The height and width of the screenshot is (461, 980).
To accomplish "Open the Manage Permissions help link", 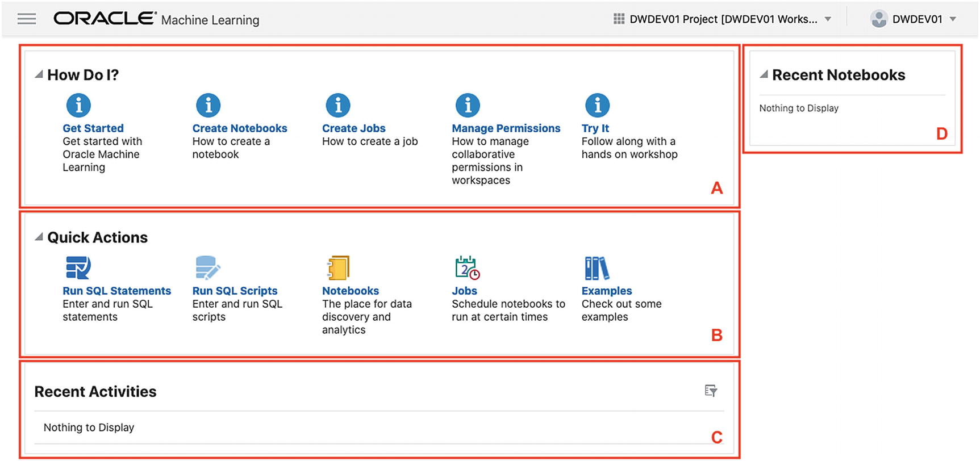I will coord(506,128).
